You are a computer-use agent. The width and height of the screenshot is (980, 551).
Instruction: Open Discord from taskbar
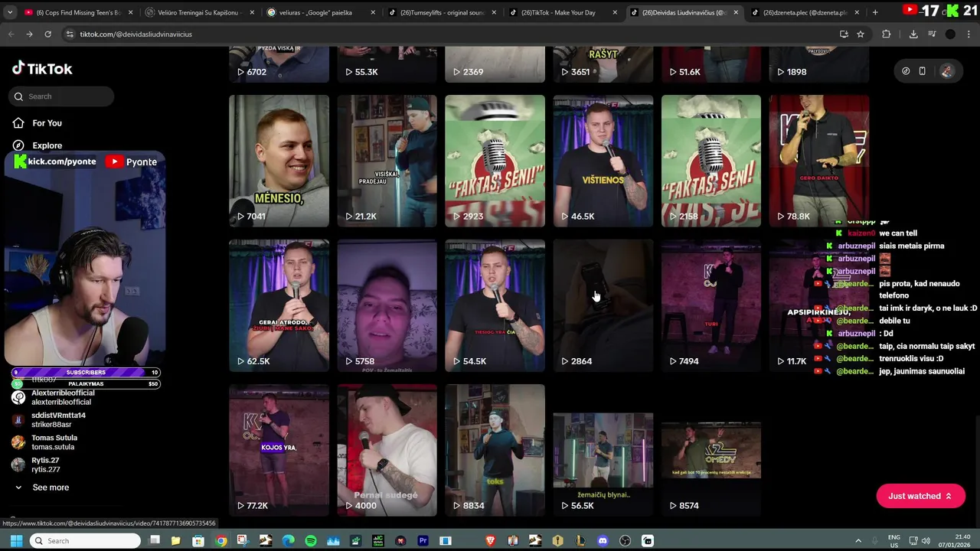click(x=603, y=541)
